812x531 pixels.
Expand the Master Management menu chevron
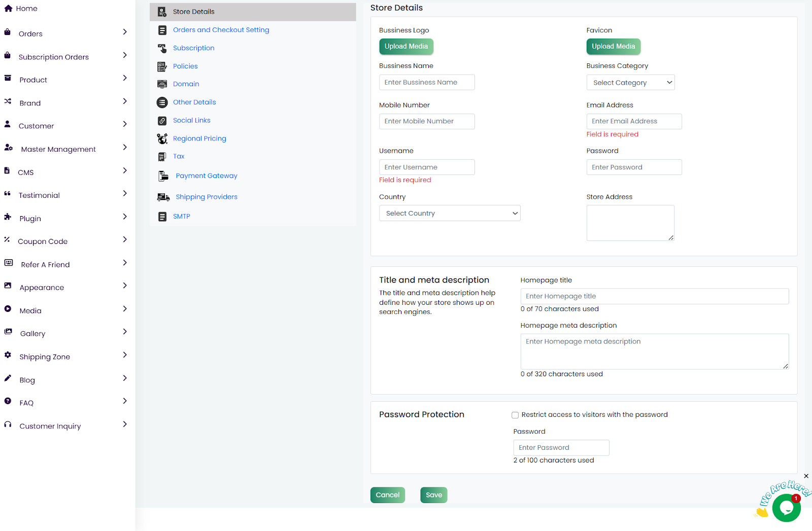coord(125,148)
